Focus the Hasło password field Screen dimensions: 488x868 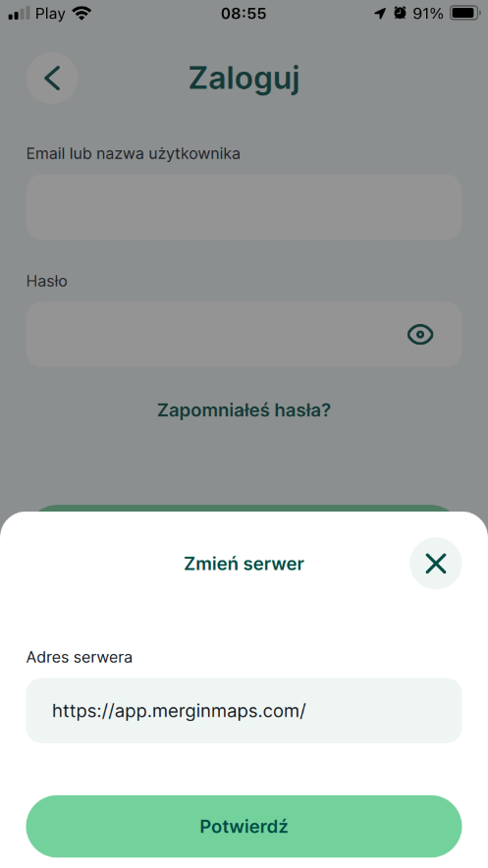pyautogui.click(x=244, y=335)
